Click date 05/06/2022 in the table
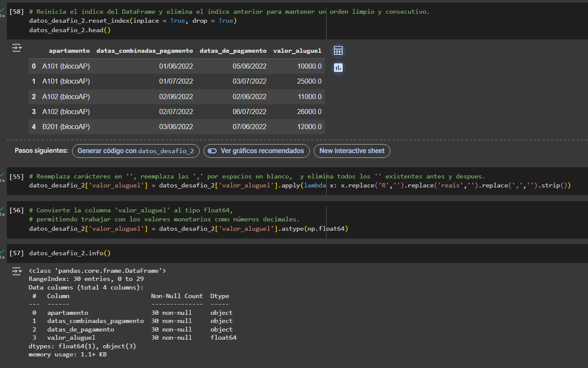This screenshot has width=588, height=368. point(249,66)
